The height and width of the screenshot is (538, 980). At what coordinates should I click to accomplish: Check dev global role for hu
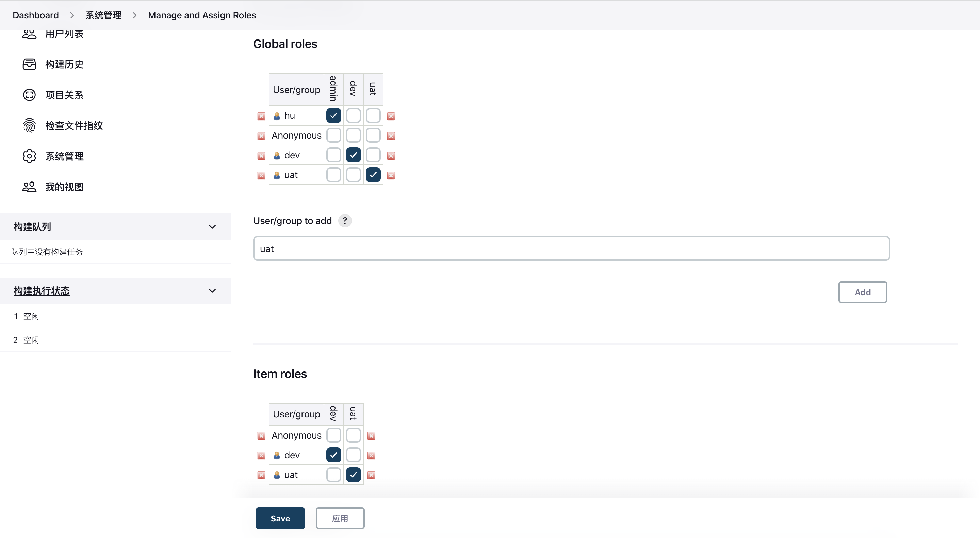coord(354,116)
